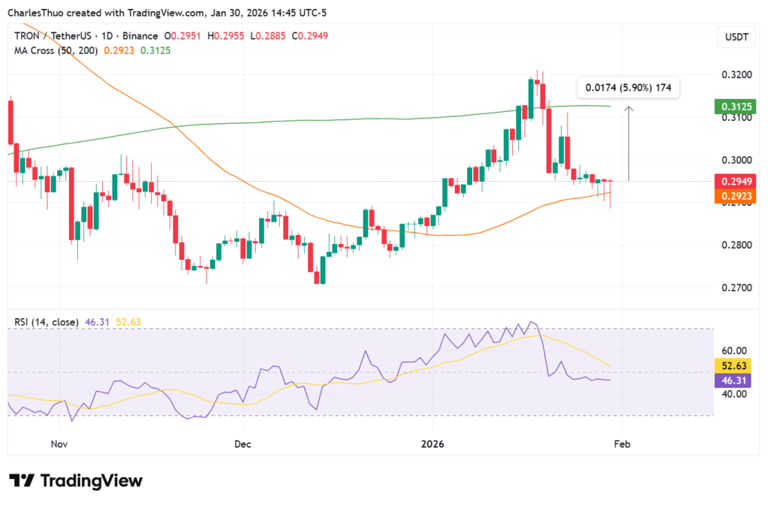Click the 40.00 RSI scale value
768x506 pixels.
734,394
